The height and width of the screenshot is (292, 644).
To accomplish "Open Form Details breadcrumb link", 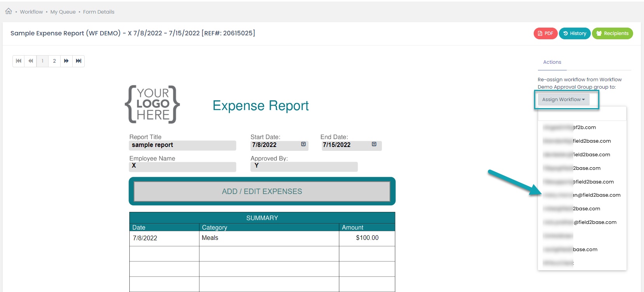I will [99, 12].
